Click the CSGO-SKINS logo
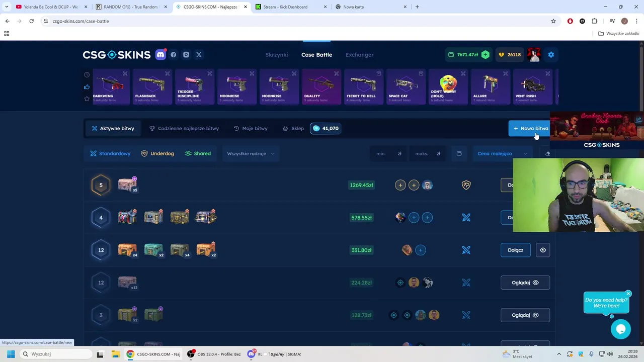 click(117, 55)
